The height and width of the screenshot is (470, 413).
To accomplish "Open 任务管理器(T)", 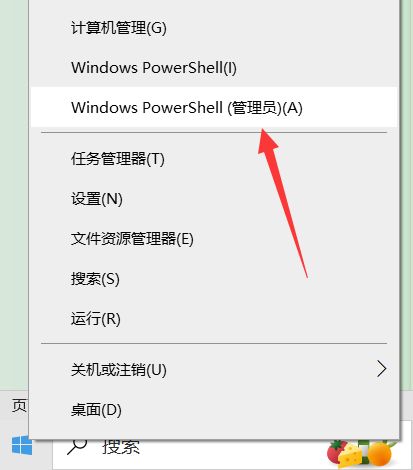I will [x=215, y=159].
